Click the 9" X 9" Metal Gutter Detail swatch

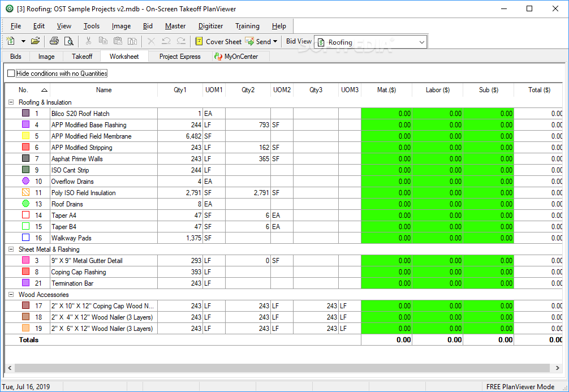(26, 260)
